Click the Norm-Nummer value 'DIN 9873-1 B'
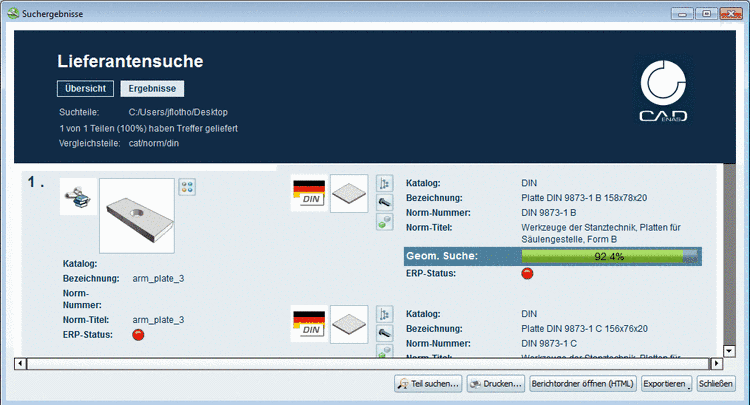750x405 pixels. click(549, 212)
